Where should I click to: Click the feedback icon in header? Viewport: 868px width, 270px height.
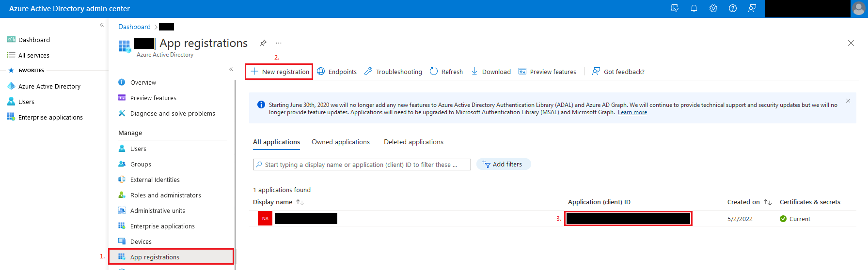pyautogui.click(x=752, y=8)
